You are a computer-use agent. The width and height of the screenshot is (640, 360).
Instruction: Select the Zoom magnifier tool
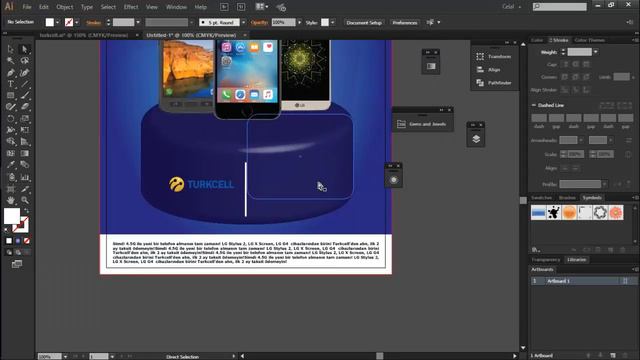pos(24,200)
